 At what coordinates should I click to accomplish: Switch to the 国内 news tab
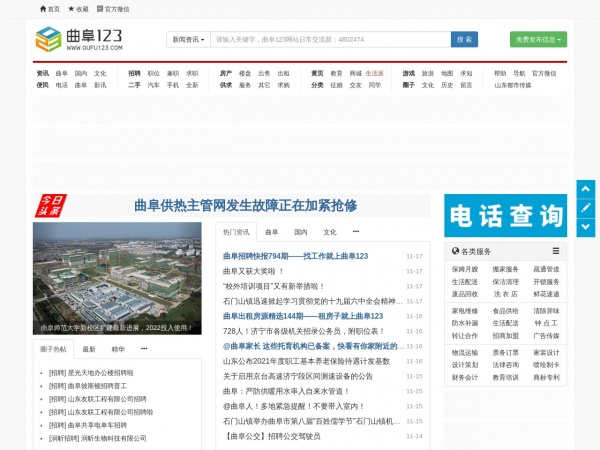(300, 232)
